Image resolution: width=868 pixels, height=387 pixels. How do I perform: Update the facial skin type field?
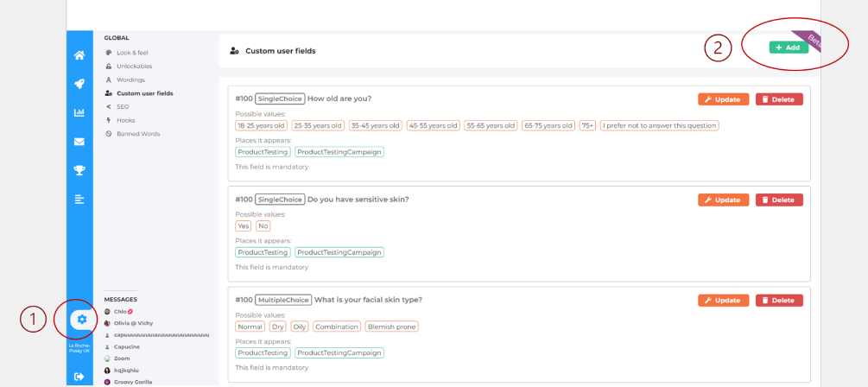coord(723,301)
